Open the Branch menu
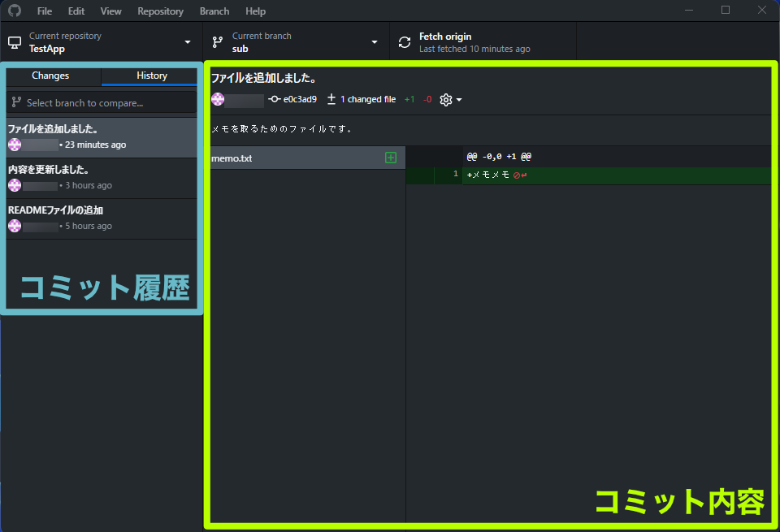The width and height of the screenshot is (780, 532). coord(214,11)
